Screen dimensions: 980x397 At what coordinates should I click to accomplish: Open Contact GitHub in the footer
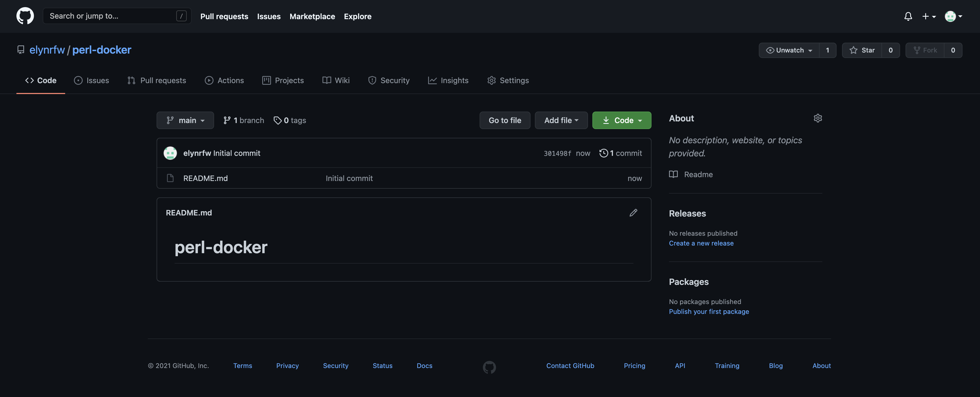[570, 366]
